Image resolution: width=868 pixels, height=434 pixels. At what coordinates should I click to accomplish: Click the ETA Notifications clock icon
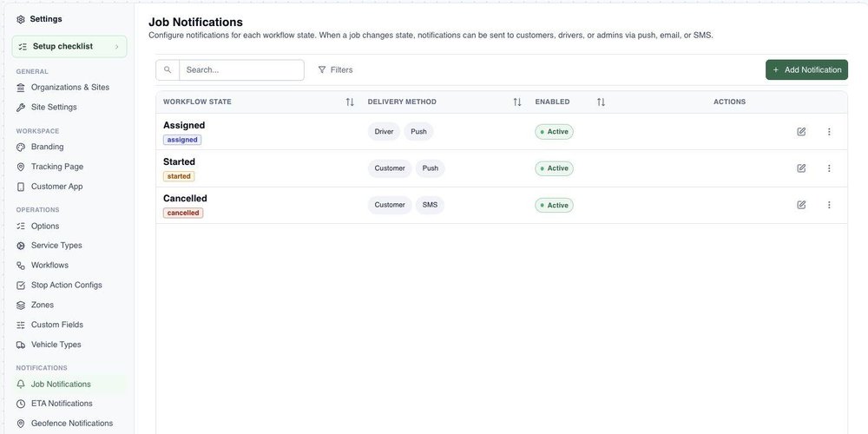[x=21, y=404]
